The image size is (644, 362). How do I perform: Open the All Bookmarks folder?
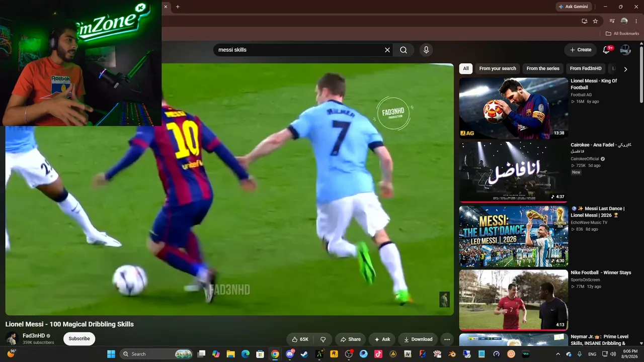tap(622, 34)
